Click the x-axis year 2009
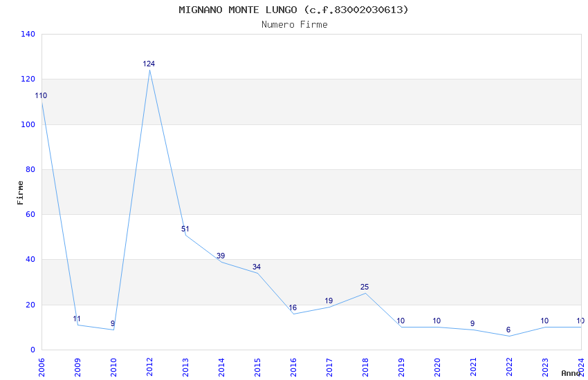588x380 pixels. click(x=77, y=367)
